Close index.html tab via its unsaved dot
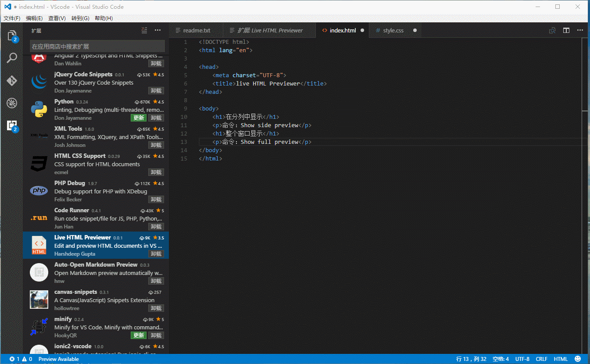This screenshot has height=364, width=590. pyautogui.click(x=362, y=30)
